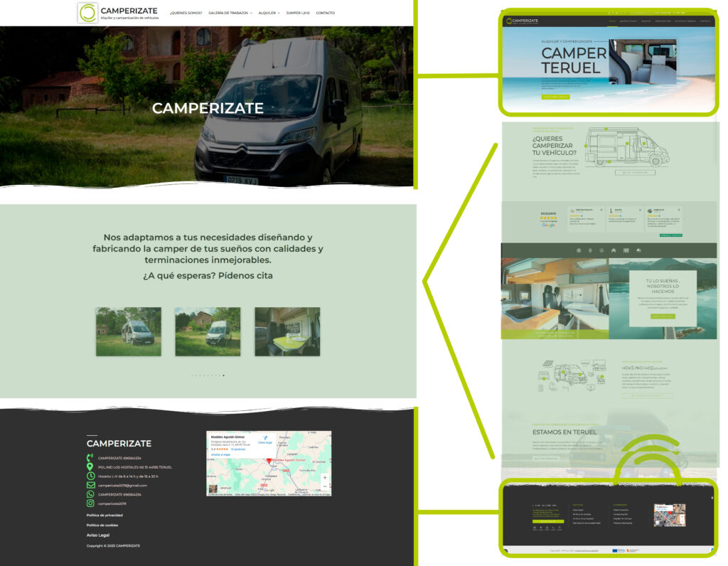The height and width of the screenshot is (566, 728).
Task: Click the 'Ampliar el mapa' link
Action: point(220,454)
